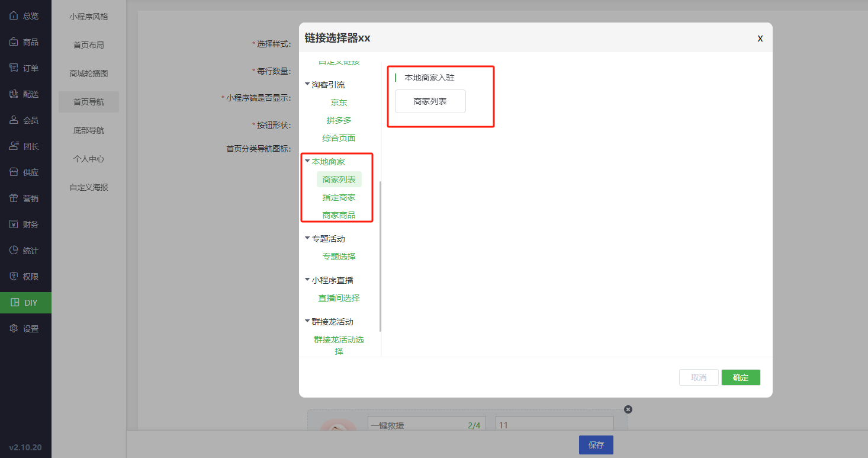Collapse the 本地商家 tree group
This screenshot has height=458, width=868.
pos(307,161)
